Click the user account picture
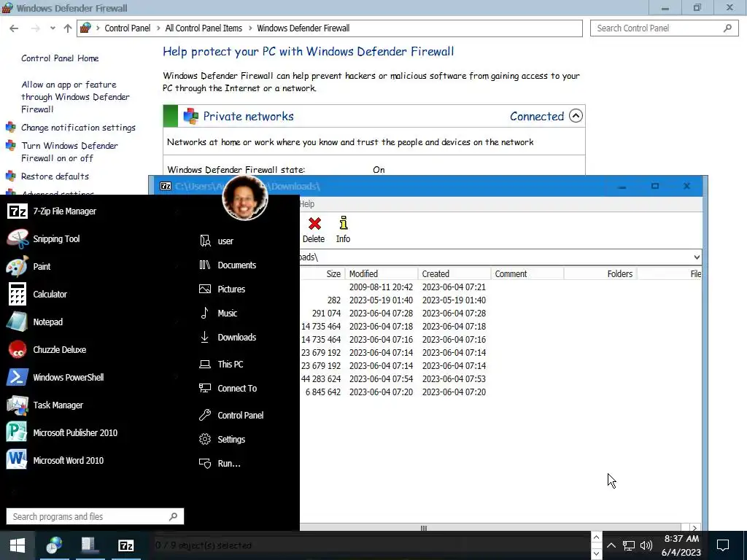This screenshot has height=560, width=747. click(x=245, y=197)
